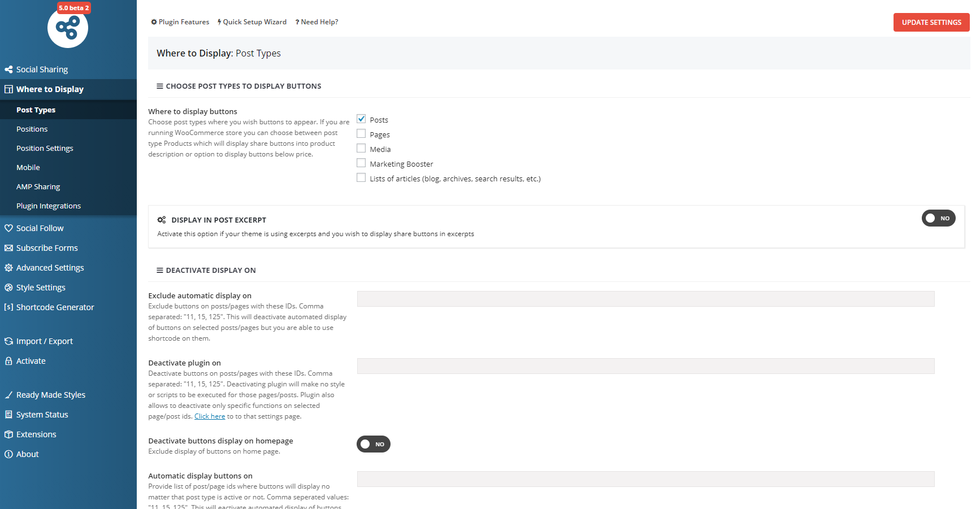Click the Subscribe Forms envelope icon

tap(8, 248)
